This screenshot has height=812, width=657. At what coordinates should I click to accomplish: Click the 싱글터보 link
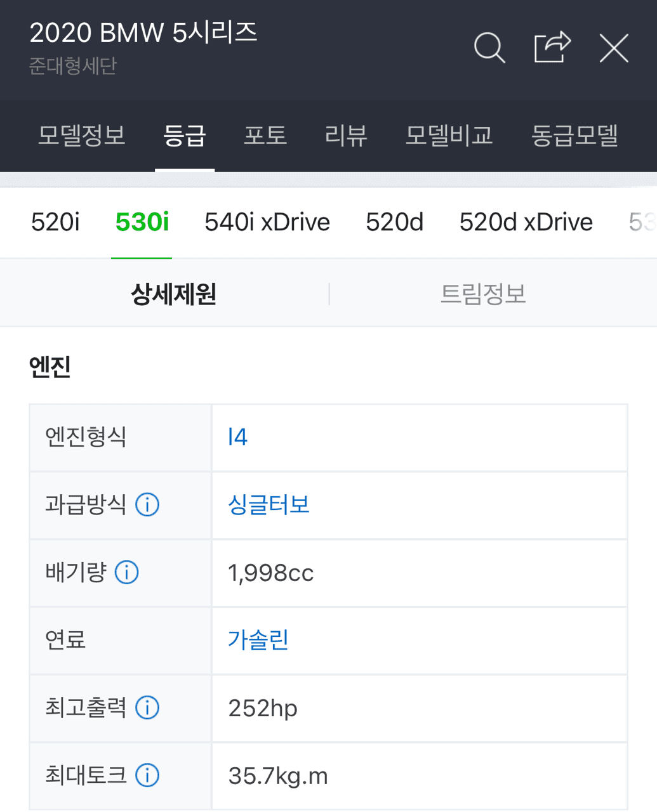[x=269, y=504]
